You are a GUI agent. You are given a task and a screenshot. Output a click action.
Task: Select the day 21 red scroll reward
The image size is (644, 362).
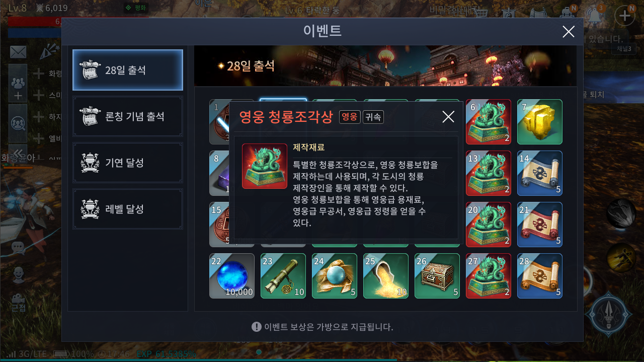(539, 225)
